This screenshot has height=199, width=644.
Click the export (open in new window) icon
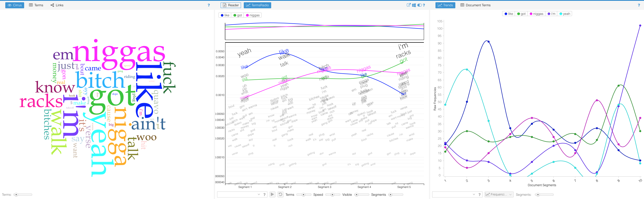[x=409, y=5]
